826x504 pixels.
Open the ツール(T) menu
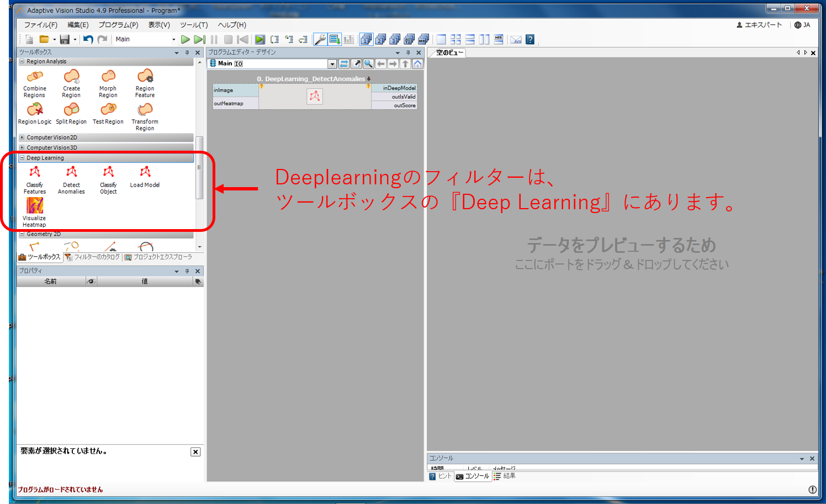194,25
